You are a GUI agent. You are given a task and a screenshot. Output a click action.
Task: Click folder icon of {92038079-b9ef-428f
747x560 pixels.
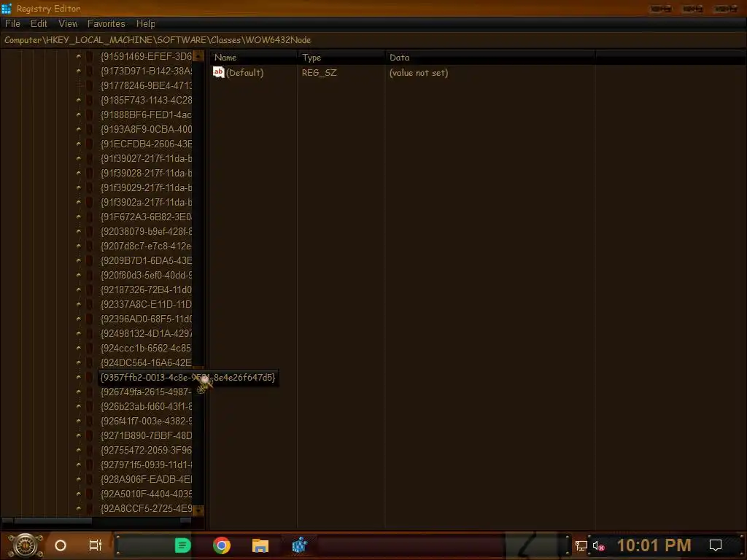point(90,231)
